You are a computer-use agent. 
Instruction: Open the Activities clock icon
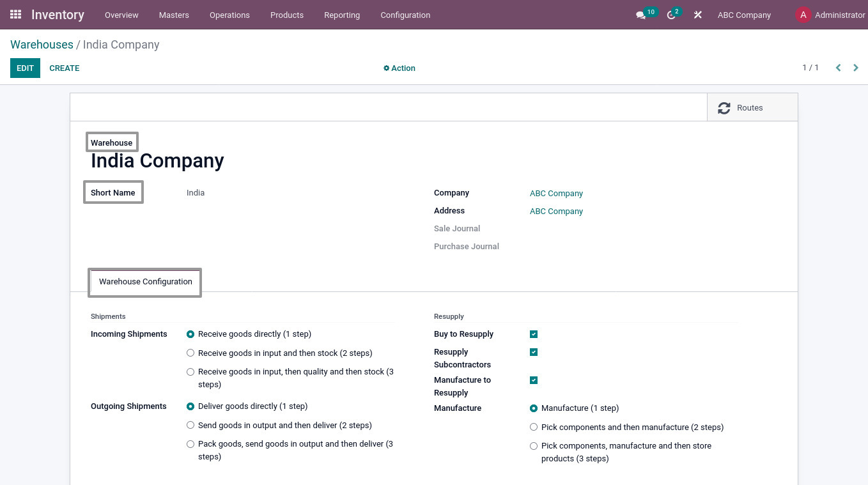click(x=670, y=15)
